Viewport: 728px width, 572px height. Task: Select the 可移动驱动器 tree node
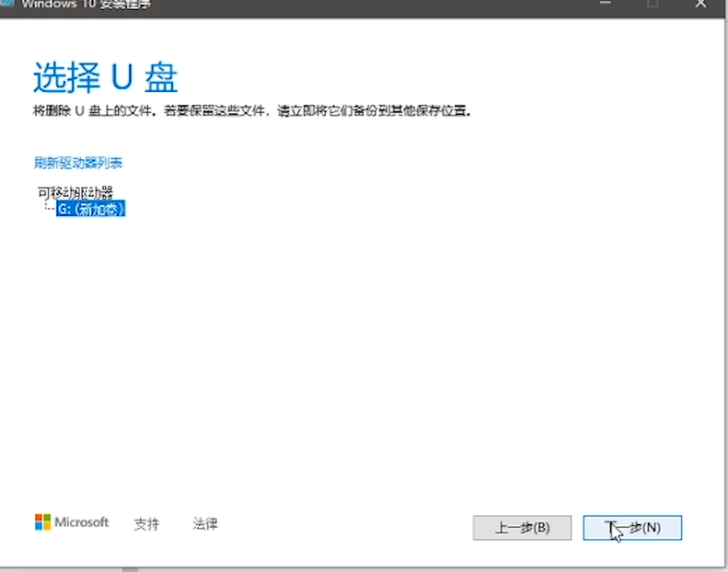pos(75,192)
